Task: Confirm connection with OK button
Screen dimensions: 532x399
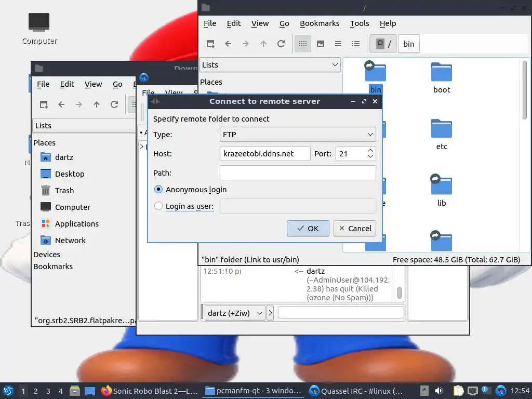Action: [x=308, y=229]
